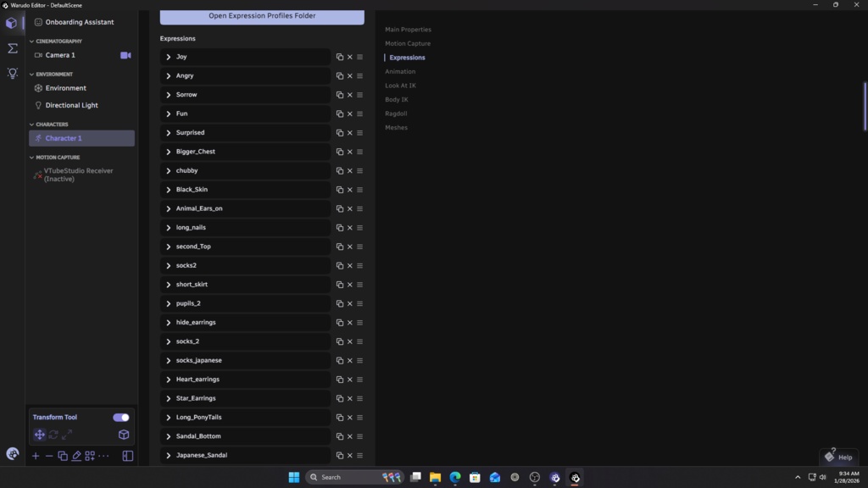Jump to Body IK section
This screenshot has height=488, width=868.
point(397,100)
